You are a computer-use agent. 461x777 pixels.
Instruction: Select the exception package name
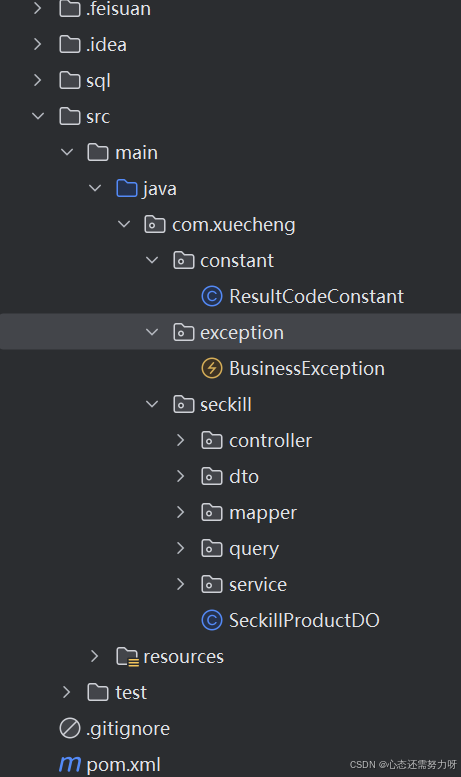(x=242, y=333)
